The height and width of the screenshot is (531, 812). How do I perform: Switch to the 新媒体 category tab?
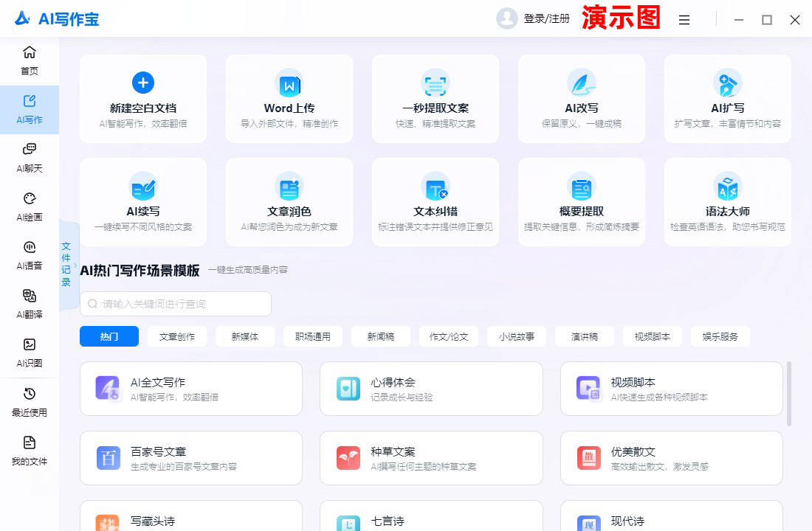click(245, 336)
